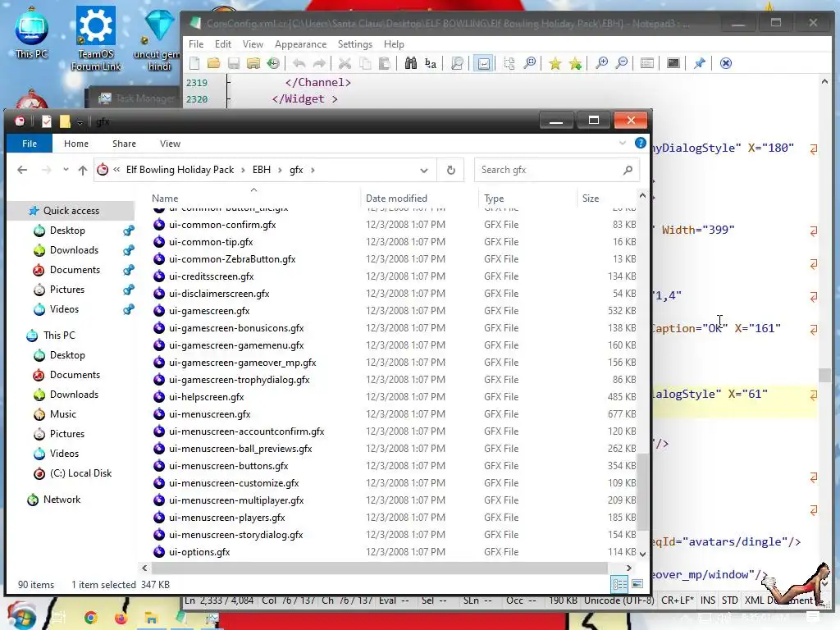Zoom in on text in Notepad3
840x630 pixels.
tap(601, 63)
